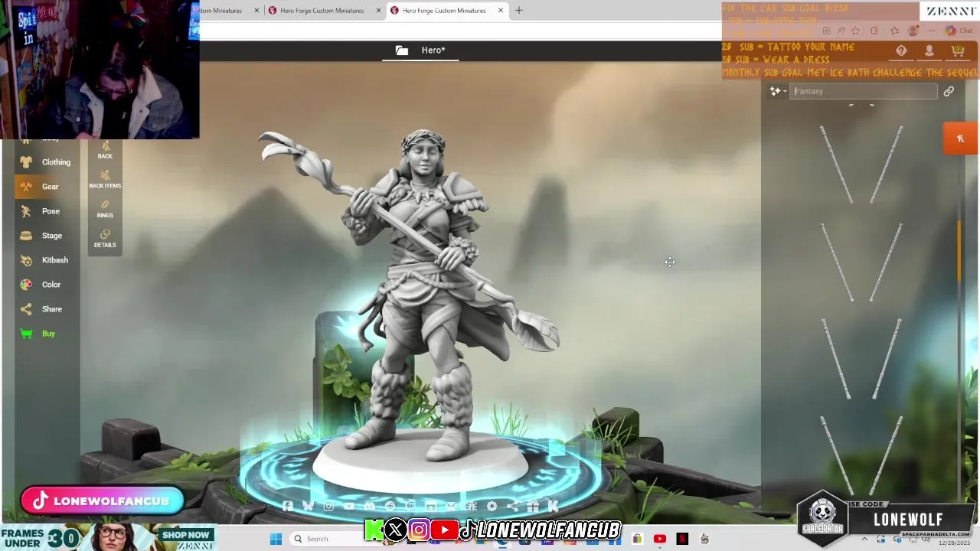980x551 pixels.
Task: Open the help question mark icon
Action: pyautogui.click(x=901, y=51)
